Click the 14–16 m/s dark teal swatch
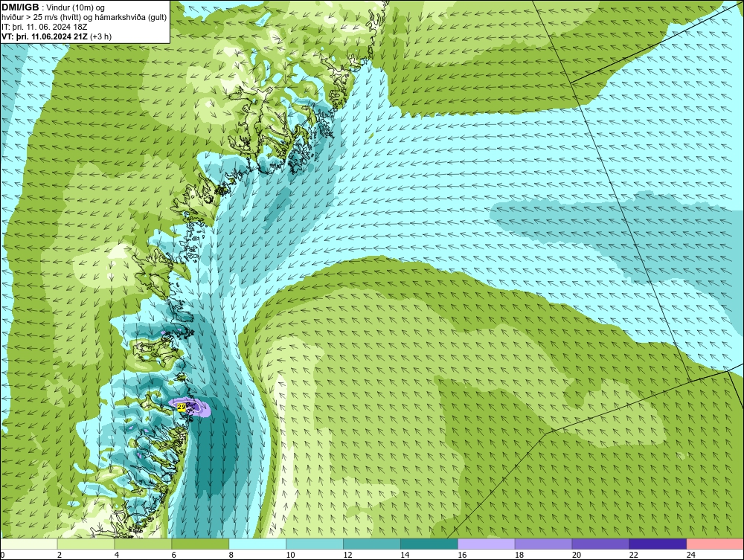Viewport: 744px width, 560px height. pyautogui.click(x=429, y=544)
